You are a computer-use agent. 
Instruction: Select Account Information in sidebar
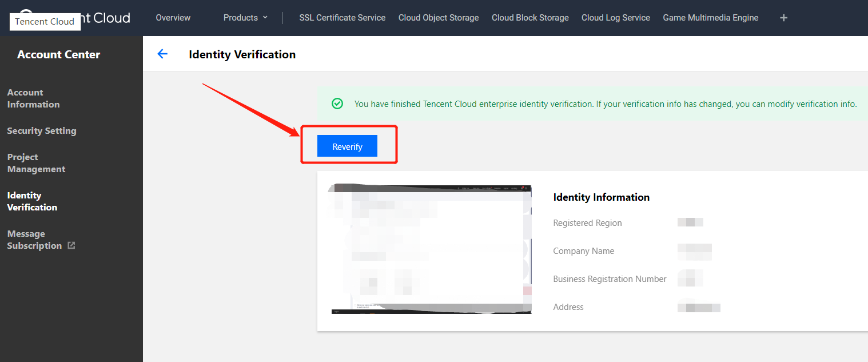pyautogui.click(x=33, y=98)
